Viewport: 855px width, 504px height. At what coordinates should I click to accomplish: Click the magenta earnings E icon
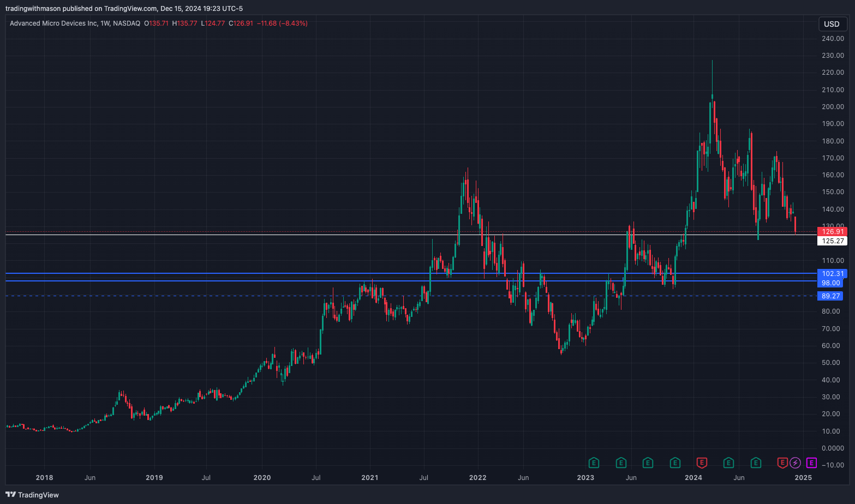click(x=811, y=463)
